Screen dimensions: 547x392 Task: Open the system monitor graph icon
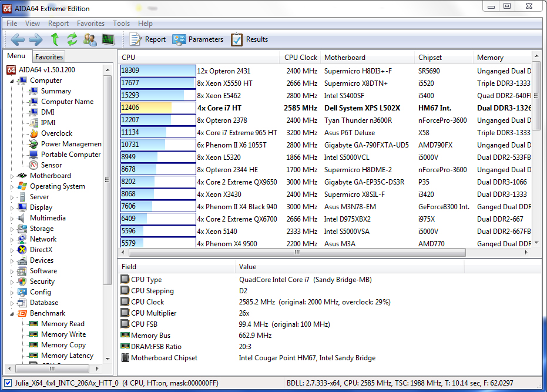click(x=108, y=39)
